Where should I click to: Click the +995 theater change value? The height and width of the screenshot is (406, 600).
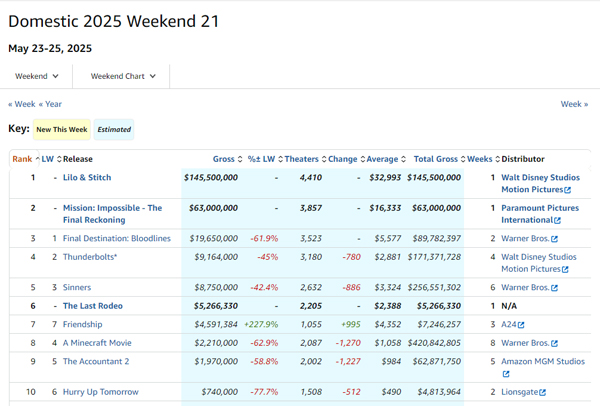(x=351, y=324)
